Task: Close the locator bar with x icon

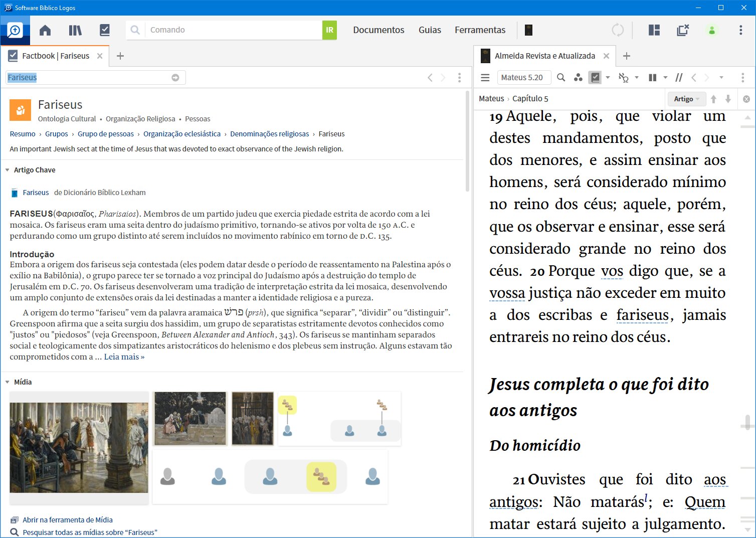Action: (x=746, y=99)
